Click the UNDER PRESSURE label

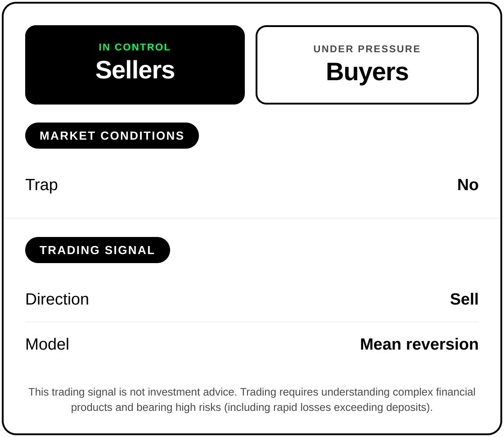(x=367, y=49)
